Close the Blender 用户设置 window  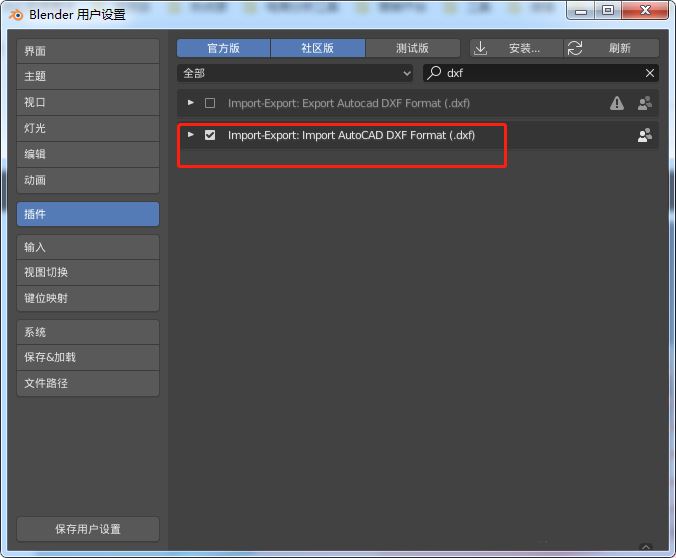click(645, 10)
